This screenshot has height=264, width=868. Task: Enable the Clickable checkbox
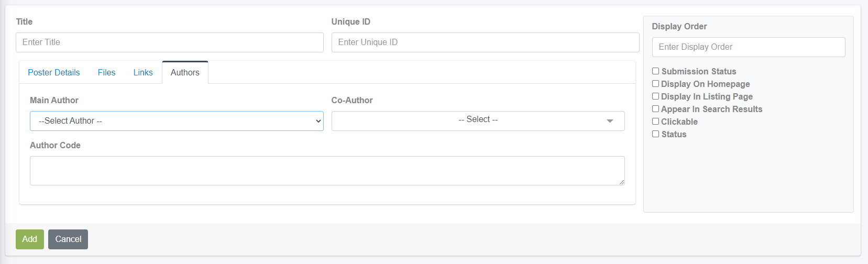pyautogui.click(x=655, y=122)
